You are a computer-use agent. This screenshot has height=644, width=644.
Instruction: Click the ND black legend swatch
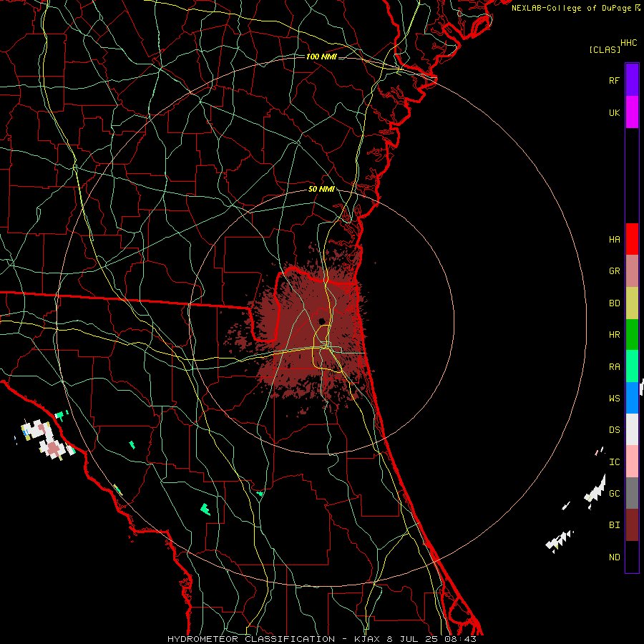tap(632, 557)
